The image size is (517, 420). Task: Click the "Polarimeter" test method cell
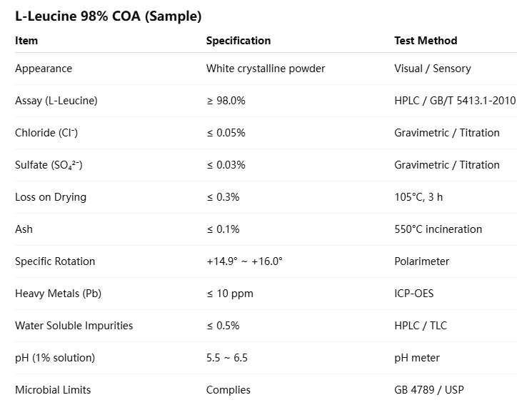(x=422, y=261)
